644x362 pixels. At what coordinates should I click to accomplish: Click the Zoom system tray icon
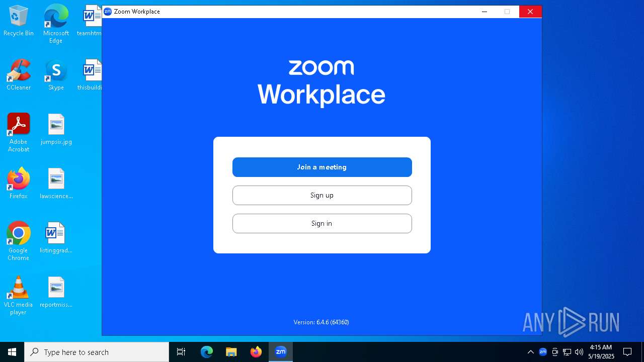point(543,352)
